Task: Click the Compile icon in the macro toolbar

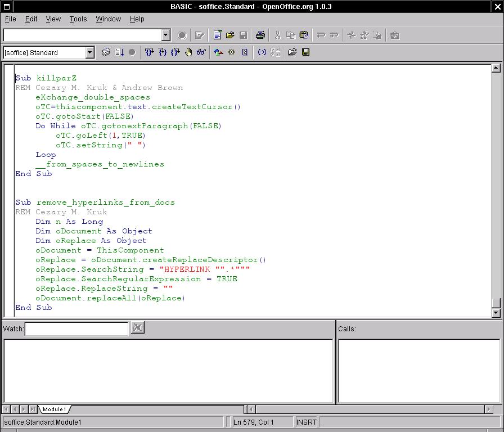Action: click(106, 52)
